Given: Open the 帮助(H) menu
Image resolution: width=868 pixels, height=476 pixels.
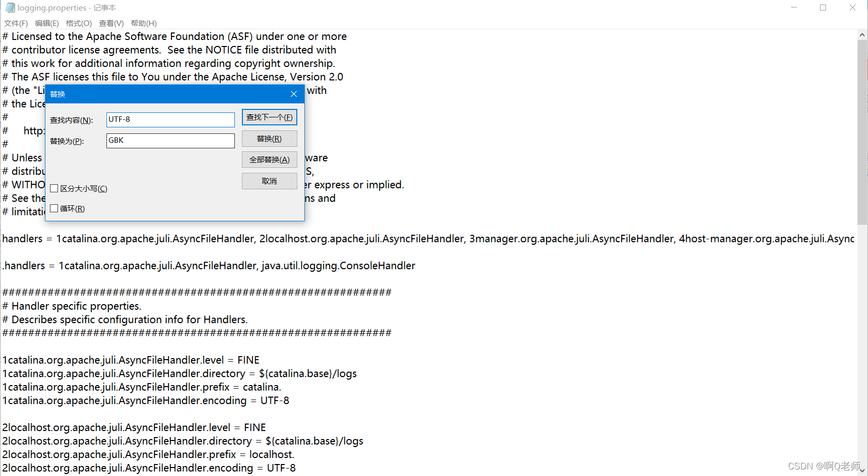Looking at the screenshot, I should point(144,23).
